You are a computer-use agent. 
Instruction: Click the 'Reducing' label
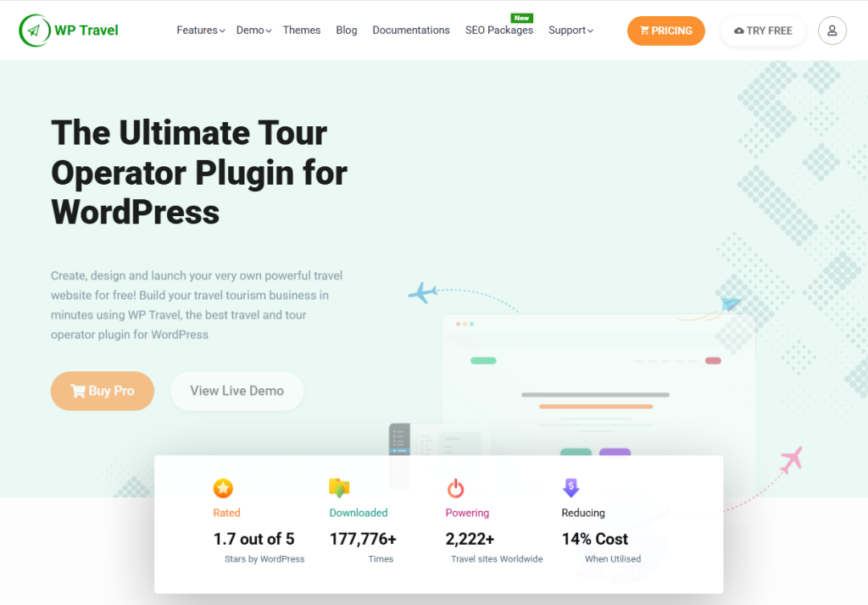[x=583, y=513]
